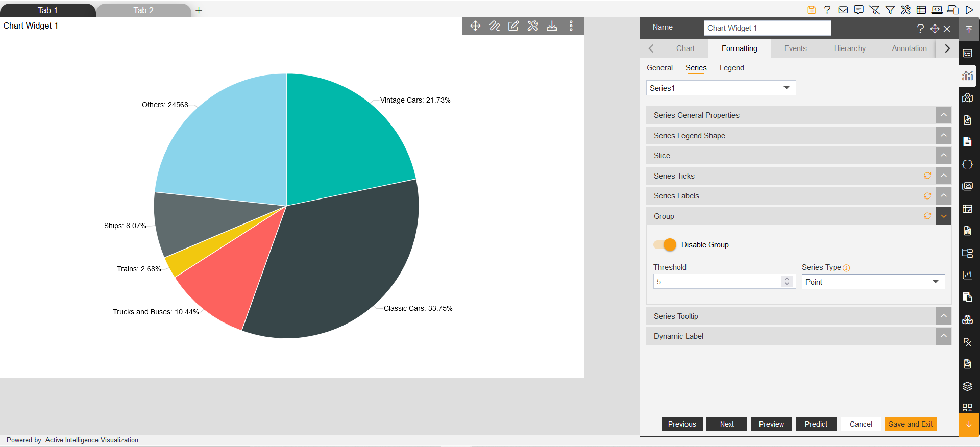The image size is (980, 447).
Task: Select the Legend sub-tab
Action: point(731,68)
